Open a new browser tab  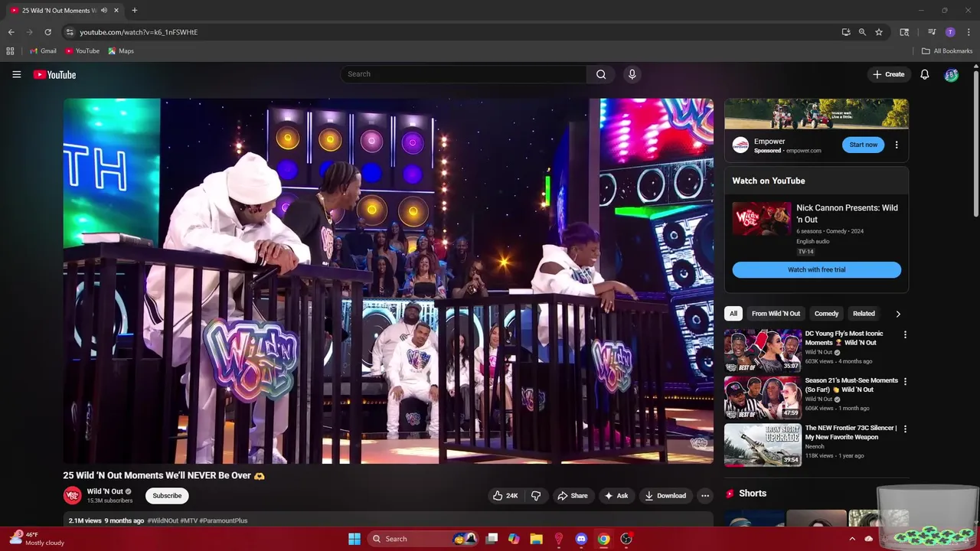click(x=135, y=11)
